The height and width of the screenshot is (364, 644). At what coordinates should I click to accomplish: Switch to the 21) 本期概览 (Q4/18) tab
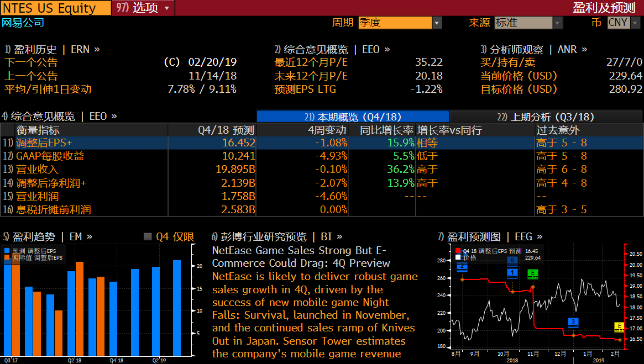click(353, 117)
